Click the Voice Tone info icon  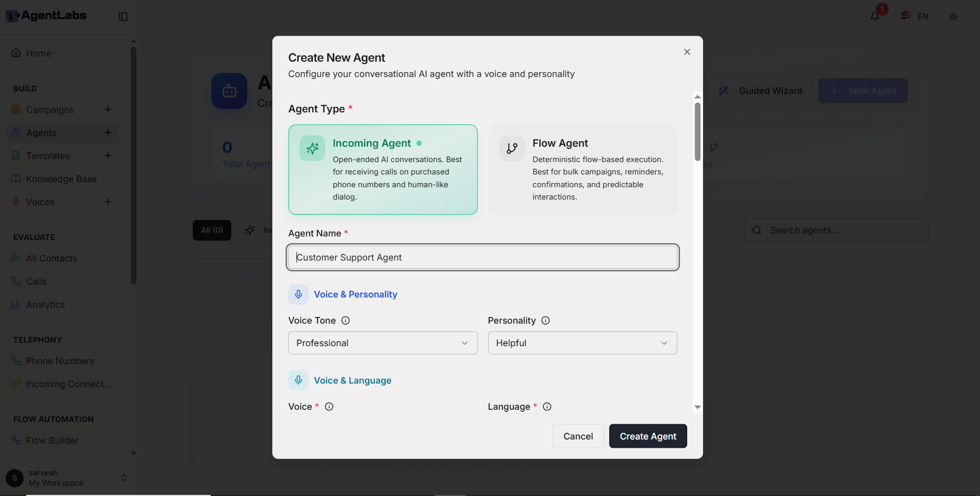click(x=345, y=320)
